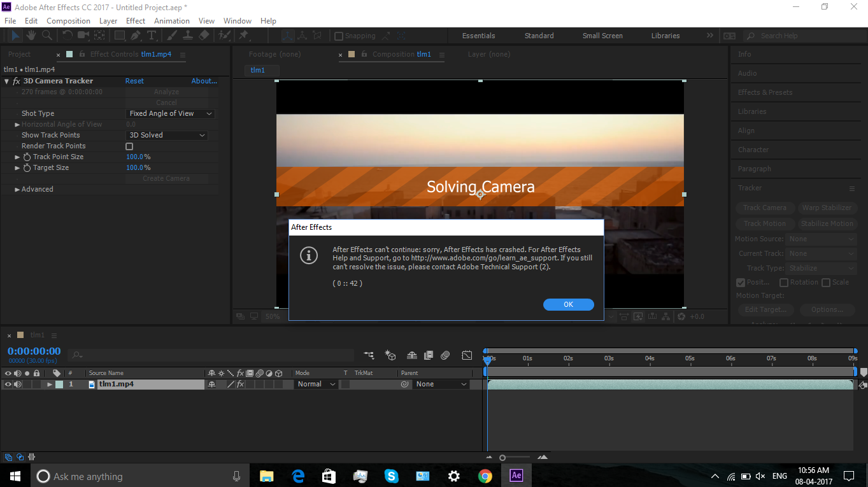The width and height of the screenshot is (868, 487).
Task: Click the current time indicator playhead
Action: [487, 360]
